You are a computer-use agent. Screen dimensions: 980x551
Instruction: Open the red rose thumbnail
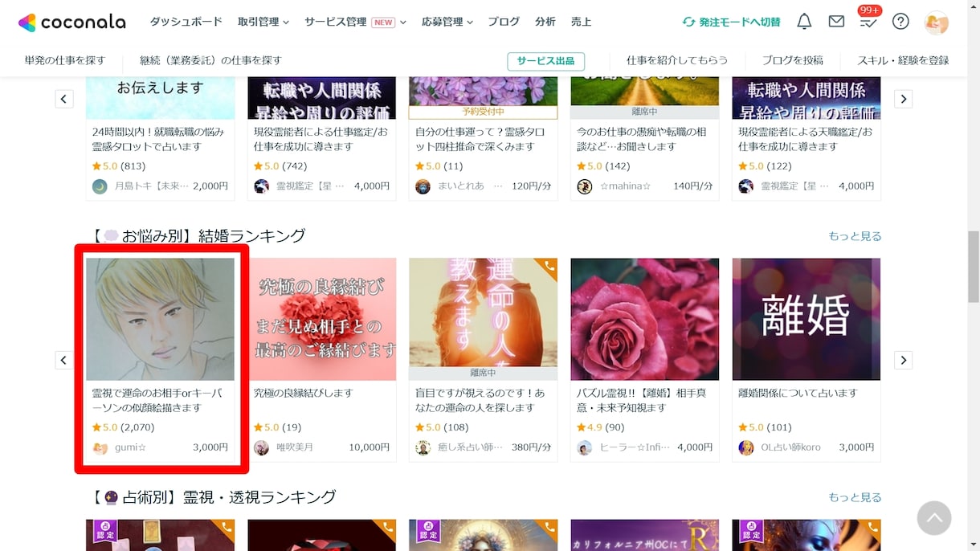point(645,319)
